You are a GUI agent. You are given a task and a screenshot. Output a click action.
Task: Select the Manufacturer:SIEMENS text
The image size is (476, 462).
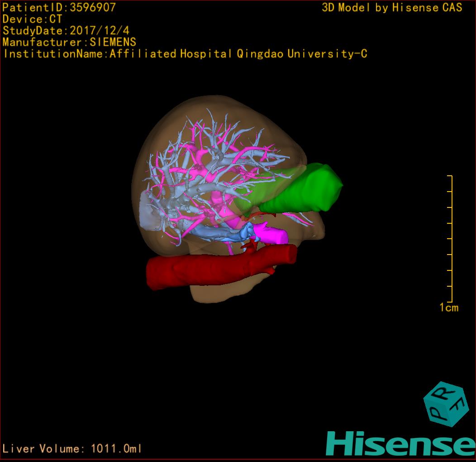69,42
